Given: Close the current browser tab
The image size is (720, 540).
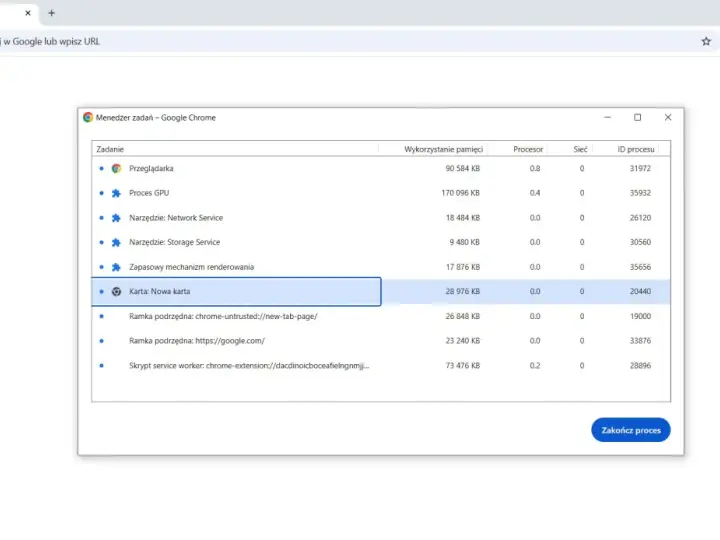Looking at the screenshot, I should (28, 13).
